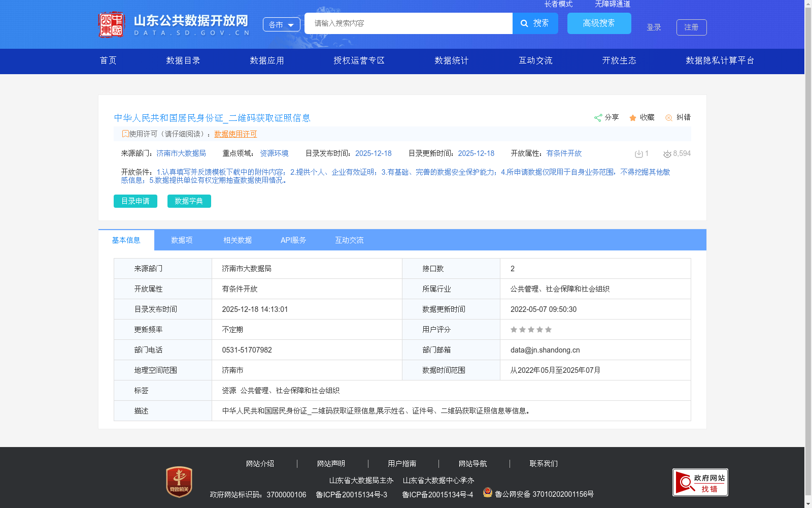812x508 pixels.
Task: Click the department email data@jn.shandong.cn
Action: pyautogui.click(x=545, y=350)
